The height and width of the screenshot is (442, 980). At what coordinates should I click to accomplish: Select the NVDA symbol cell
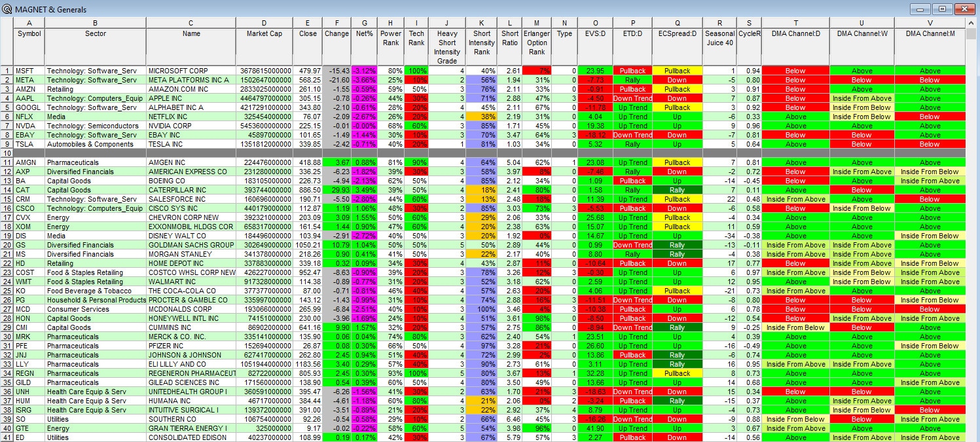pyautogui.click(x=29, y=125)
